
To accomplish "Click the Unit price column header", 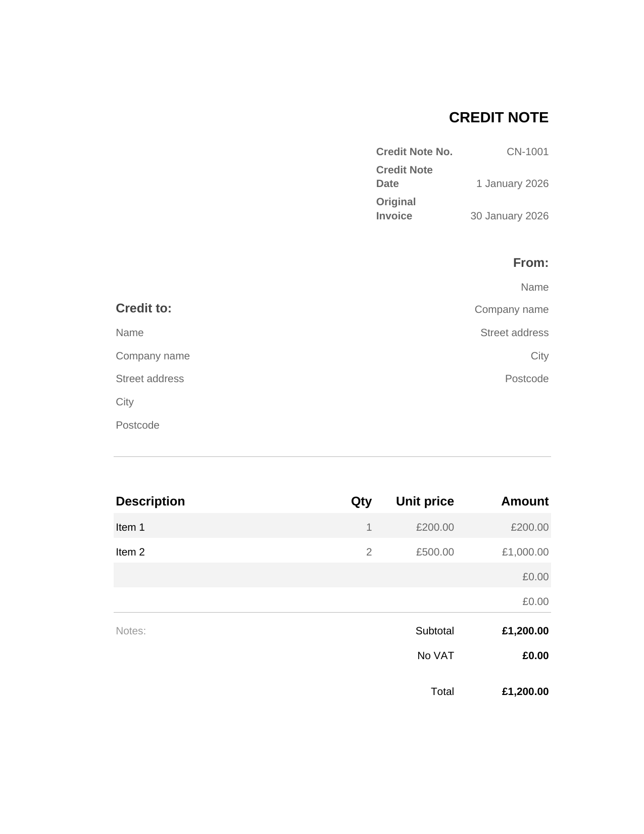I will pos(425,501).
